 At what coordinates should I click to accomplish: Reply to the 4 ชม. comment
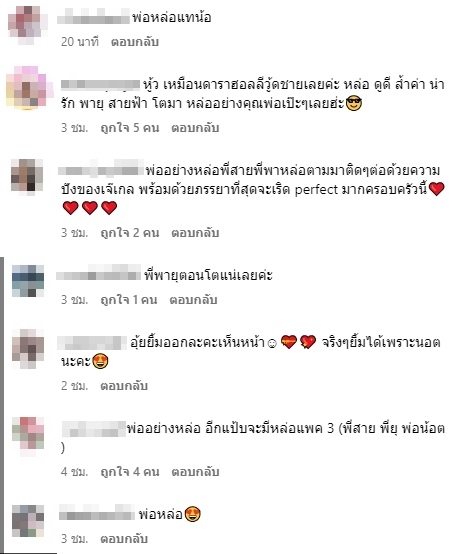pyautogui.click(x=195, y=471)
